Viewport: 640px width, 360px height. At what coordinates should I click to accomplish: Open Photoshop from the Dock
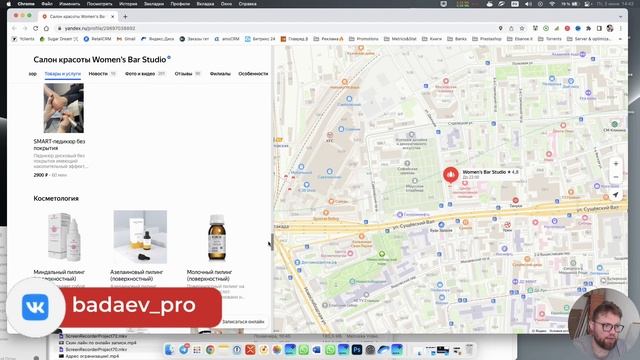click(x=357, y=349)
